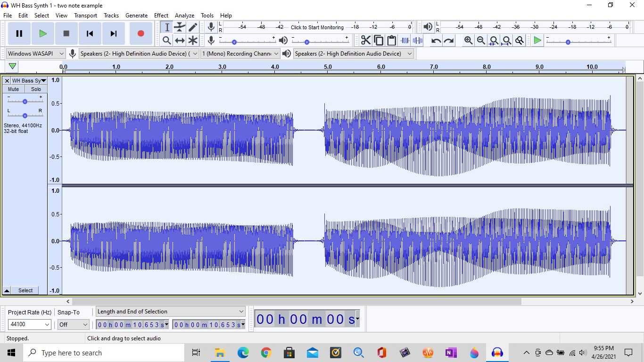The image size is (644, 362).
Task: Cut the selected audio with the scissors icon
Action: point(366,40)
